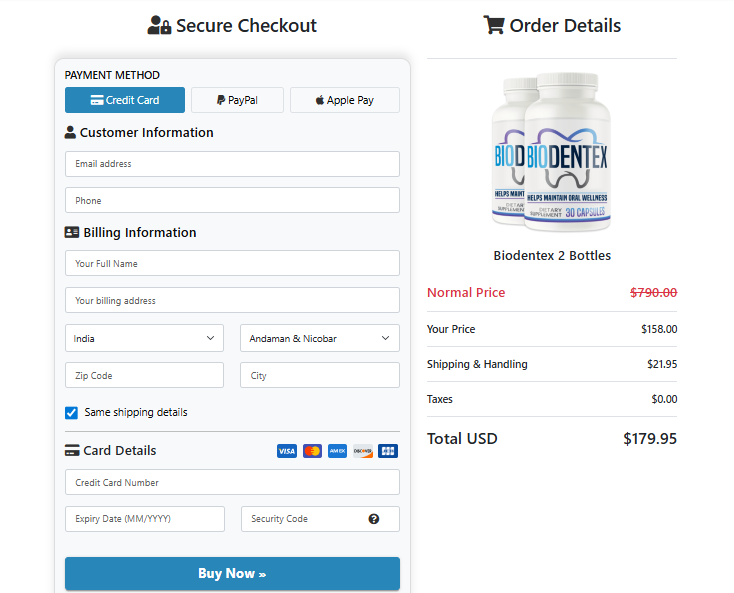The width and height of the screenshot is (734, 593).
Task: Click the Visa card icon
Action: tap(287, 451)
